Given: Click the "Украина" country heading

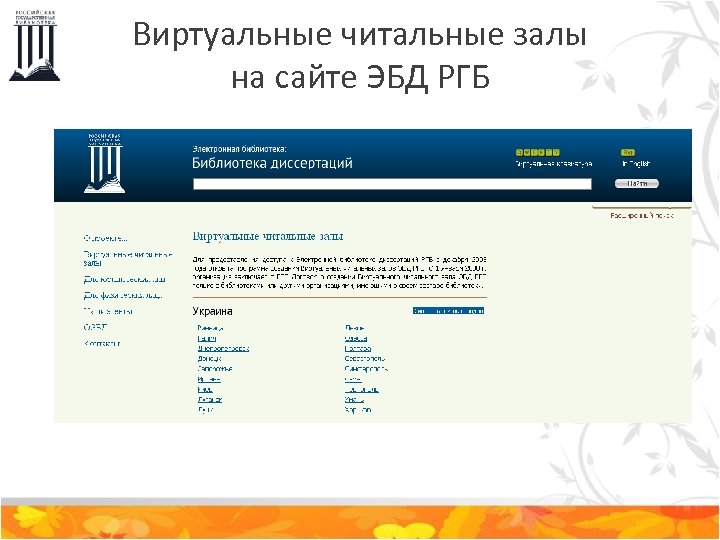Looking at the screenshot, I should pyautogui.click(x=213, y=311).
